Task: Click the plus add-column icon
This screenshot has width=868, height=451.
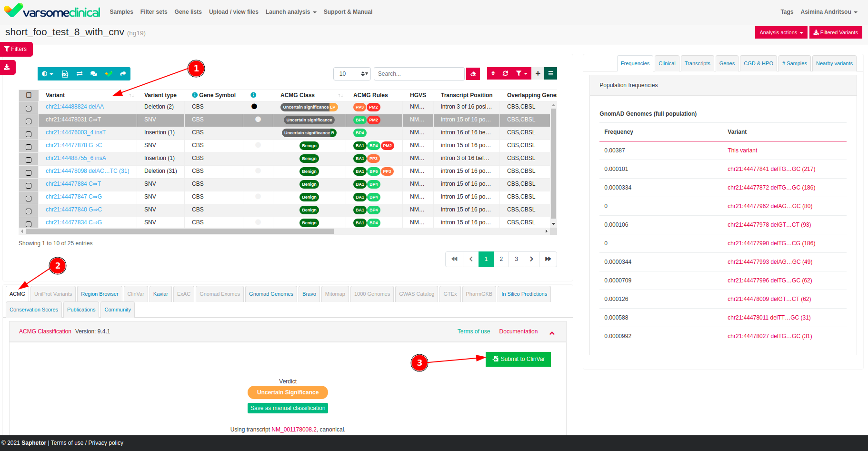Action: 538,73
